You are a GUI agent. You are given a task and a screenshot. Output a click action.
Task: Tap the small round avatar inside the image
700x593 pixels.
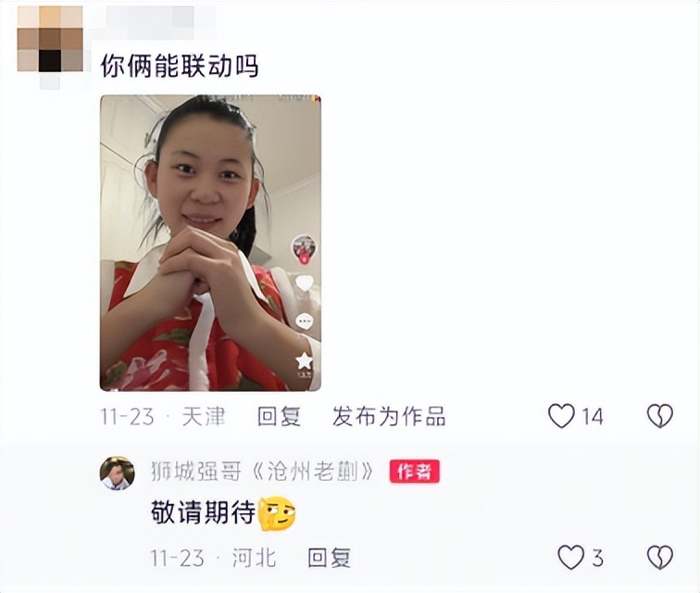(304, 248)
